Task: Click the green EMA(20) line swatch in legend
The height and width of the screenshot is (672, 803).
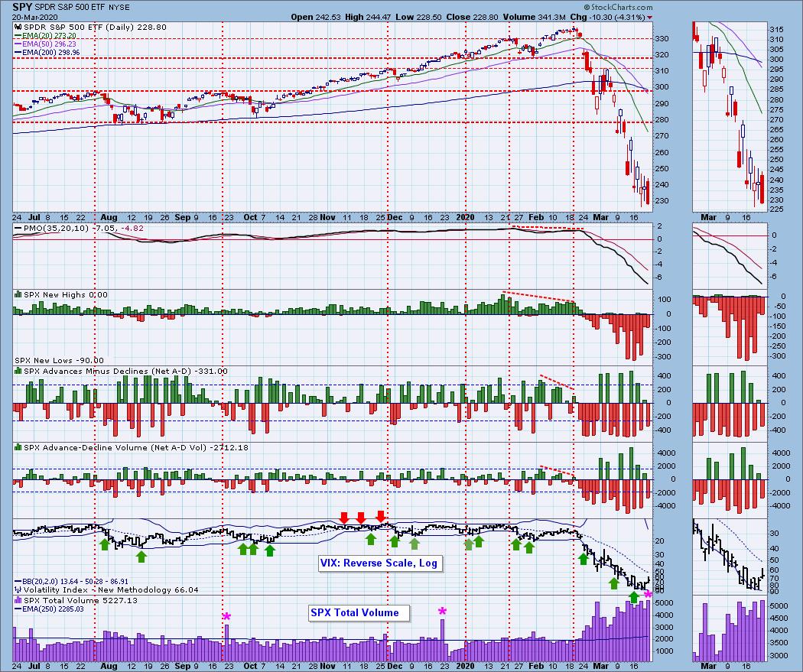Action: coord(18,36)
